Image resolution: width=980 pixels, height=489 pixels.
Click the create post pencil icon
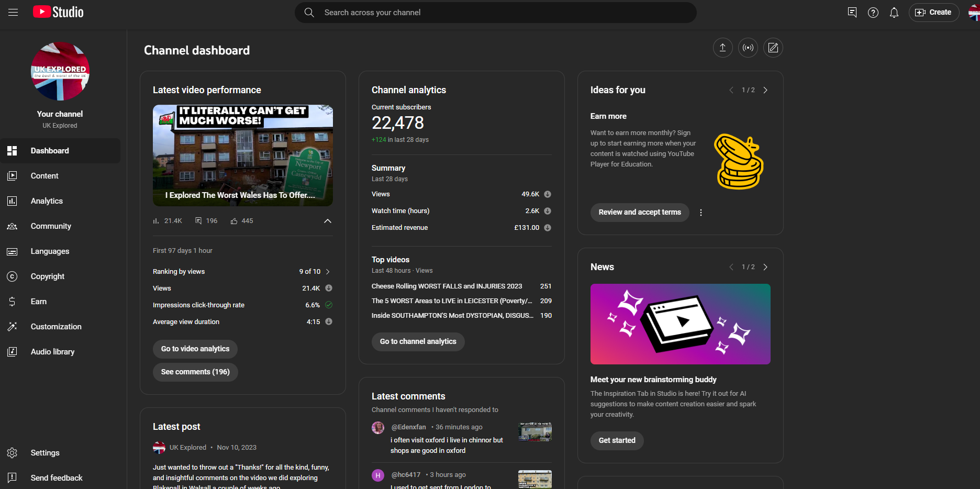tap(773, 48)
